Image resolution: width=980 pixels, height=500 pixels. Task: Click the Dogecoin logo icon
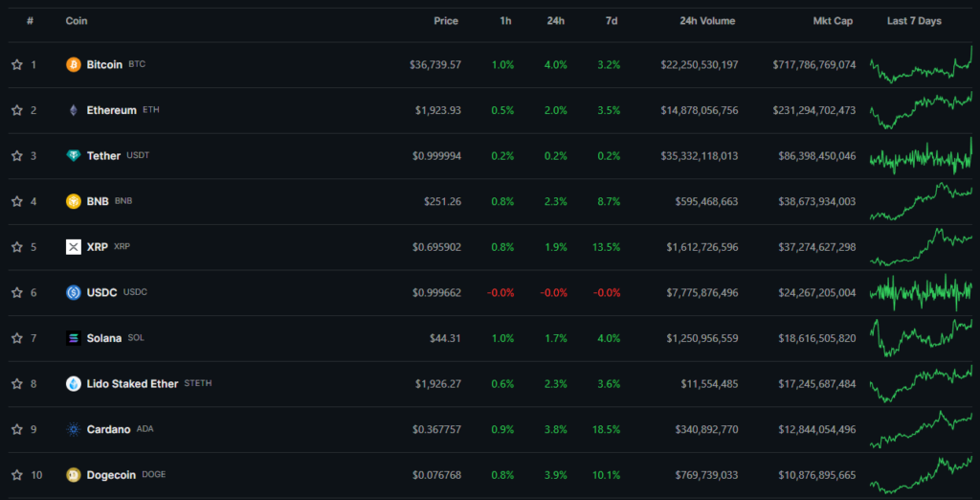(73, 475)
